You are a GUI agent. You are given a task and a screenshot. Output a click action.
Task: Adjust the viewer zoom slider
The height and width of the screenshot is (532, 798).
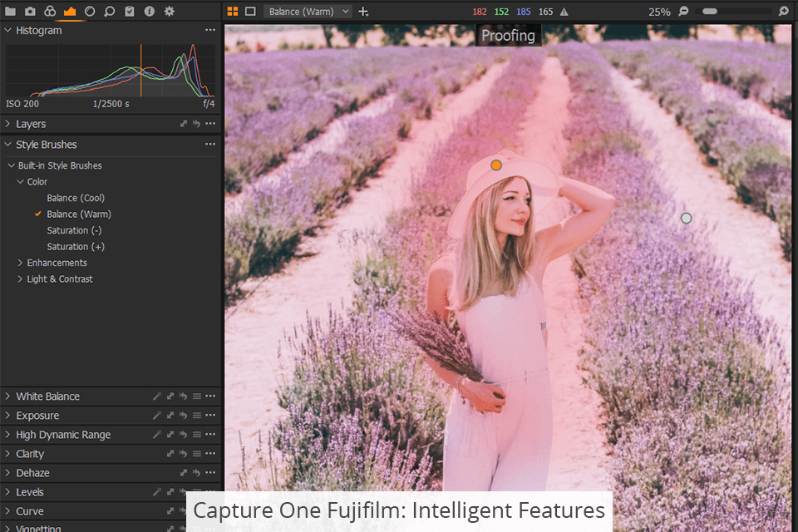click(710, 12)
